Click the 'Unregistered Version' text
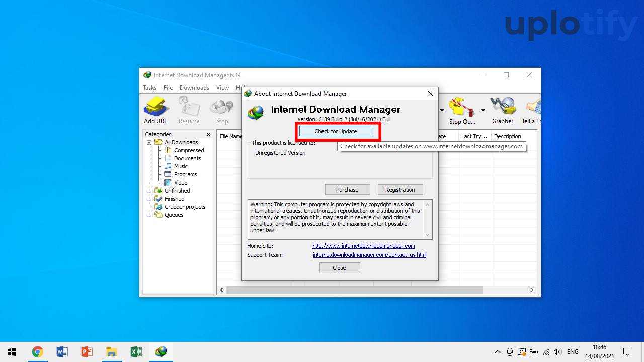This screenshot has width=644, height=362. (280, 153)
